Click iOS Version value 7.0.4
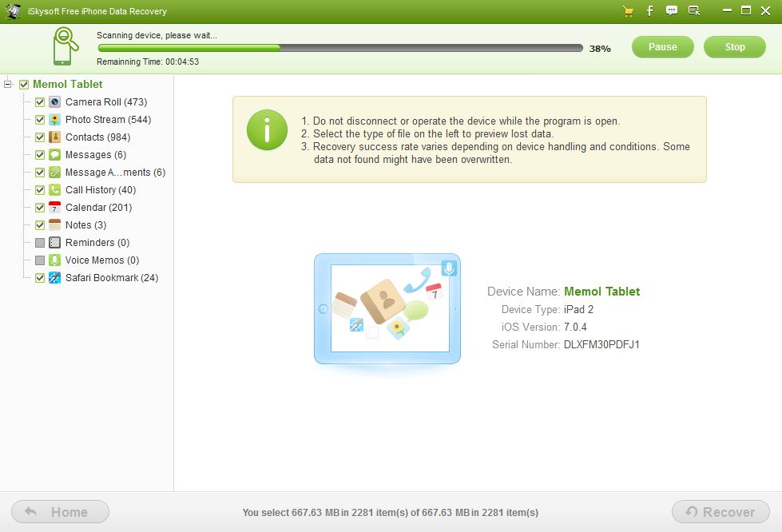Image resolution: width=782 pixels, height=532 pixels. click(575, 327)
